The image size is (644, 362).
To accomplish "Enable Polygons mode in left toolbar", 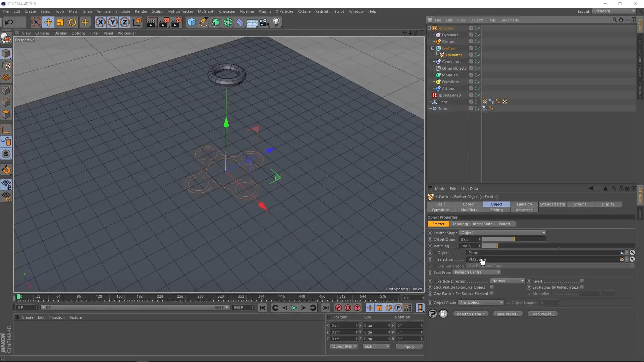I will [x=6, y=114].
